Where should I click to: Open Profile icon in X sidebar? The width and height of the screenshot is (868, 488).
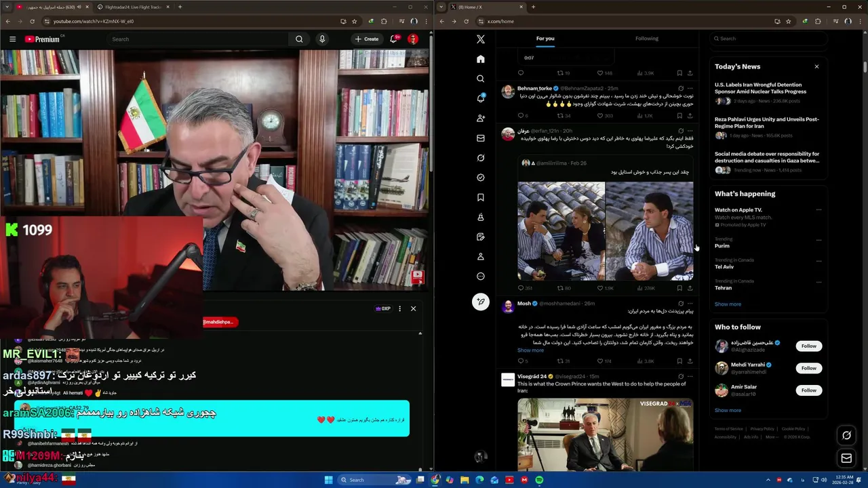481,257
